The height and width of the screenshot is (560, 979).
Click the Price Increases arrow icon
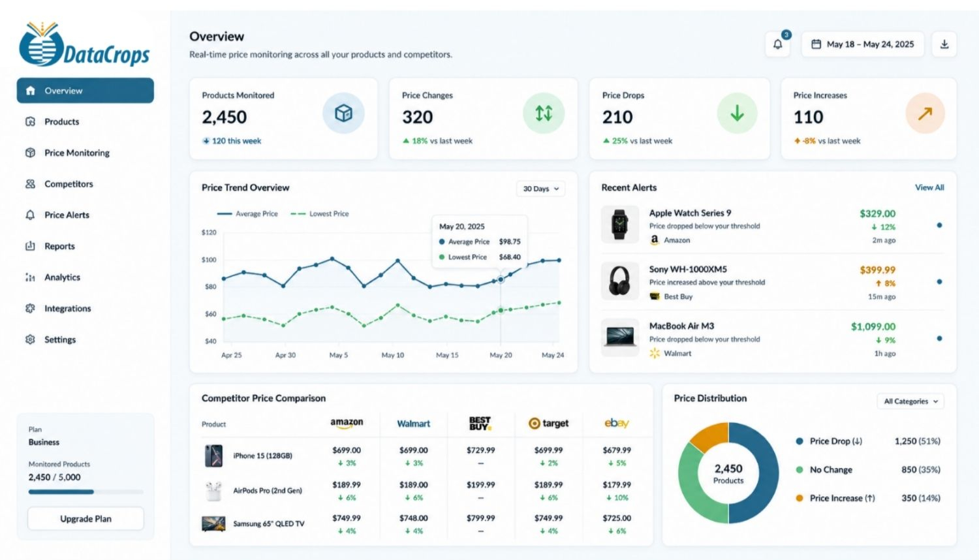(x=925, y=114)
